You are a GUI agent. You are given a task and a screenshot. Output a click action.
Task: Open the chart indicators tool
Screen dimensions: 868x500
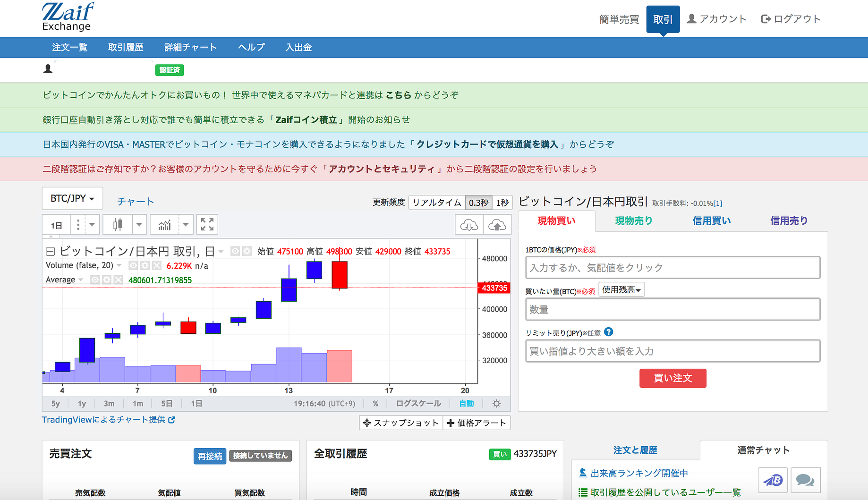click(x=164, y=225)
